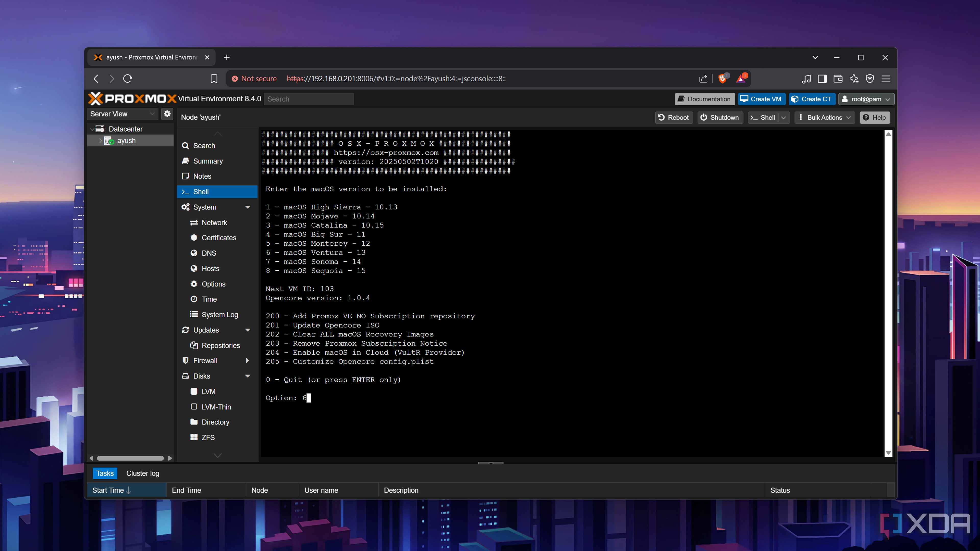Open the Leo AI sparkle icon
The image size is (980, 551).
tap(854, 79)
